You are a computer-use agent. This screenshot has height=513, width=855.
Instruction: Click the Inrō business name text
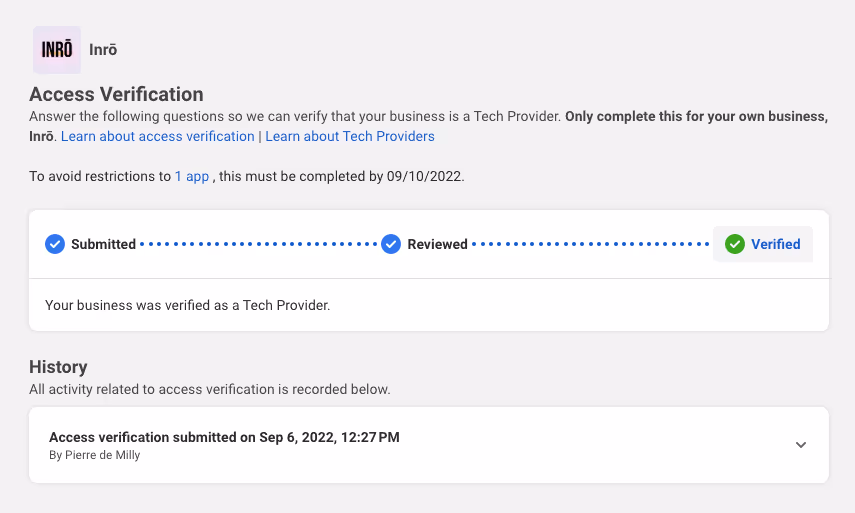(103, 50)
